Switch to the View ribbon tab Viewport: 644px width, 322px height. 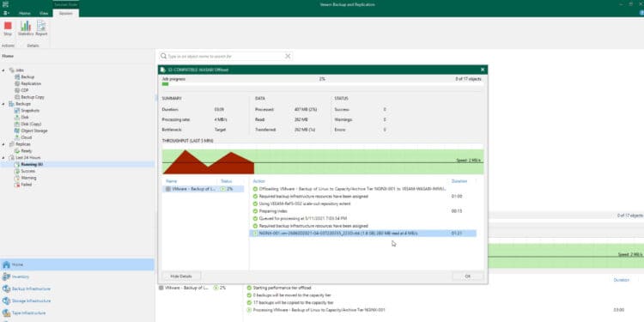[44, 13]
